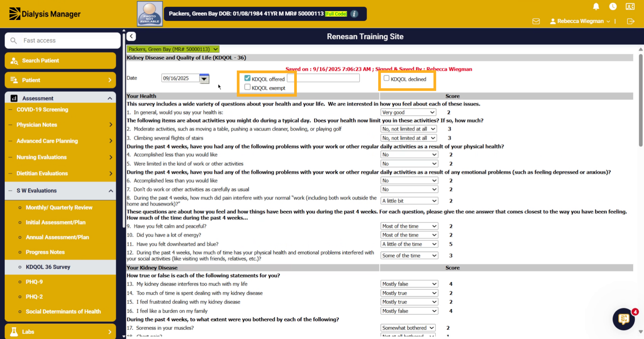Open Progress Notes under S W Evaluations
The height and width of the screenshot is (339, 644).
[45, 252]
